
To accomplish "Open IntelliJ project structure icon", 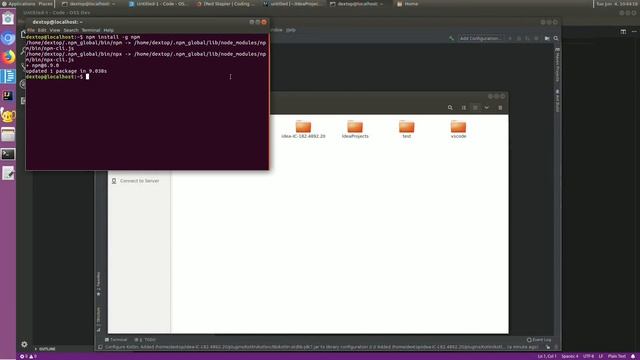I will 547,38.
